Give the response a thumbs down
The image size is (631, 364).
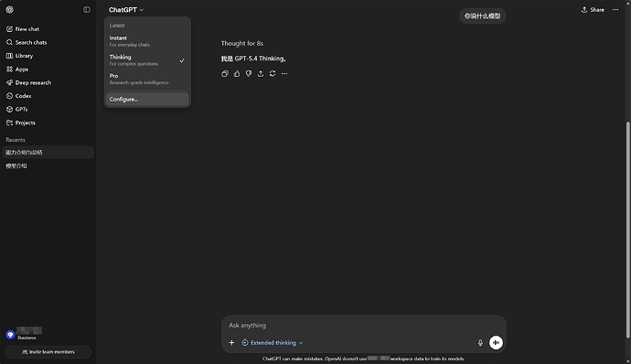coord(249,74)
